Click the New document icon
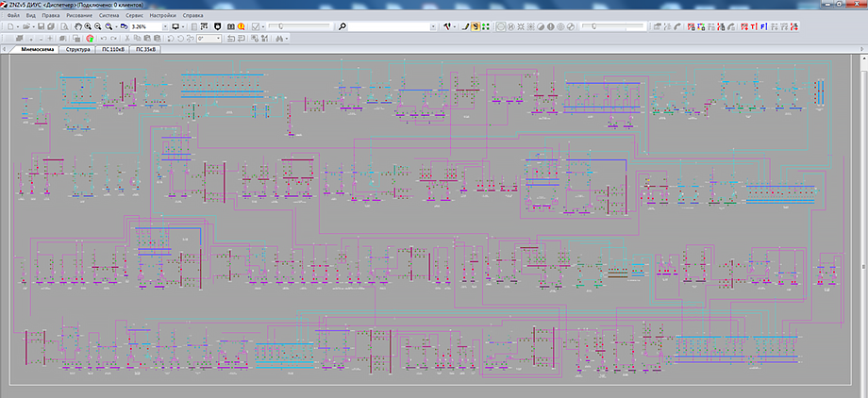The height and width of the screenshot is (398, 868). pos(10,26)
